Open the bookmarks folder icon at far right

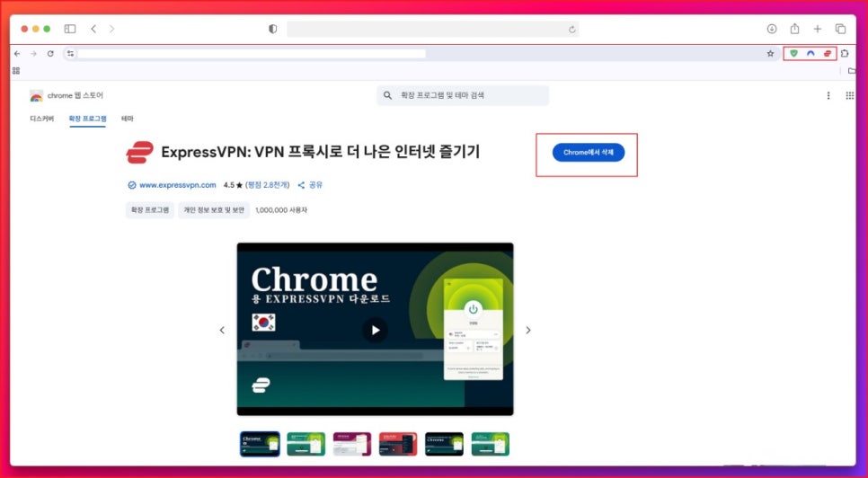pos(853,71)
